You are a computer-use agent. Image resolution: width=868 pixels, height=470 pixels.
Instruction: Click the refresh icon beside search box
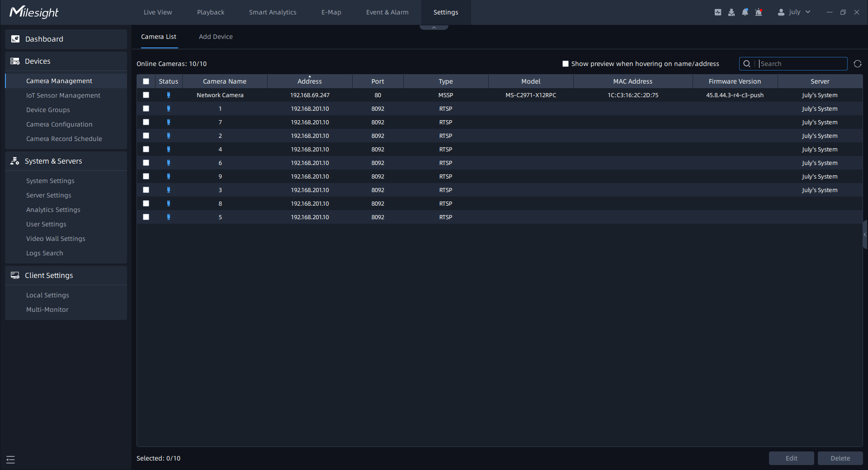[x=857, y=64]
